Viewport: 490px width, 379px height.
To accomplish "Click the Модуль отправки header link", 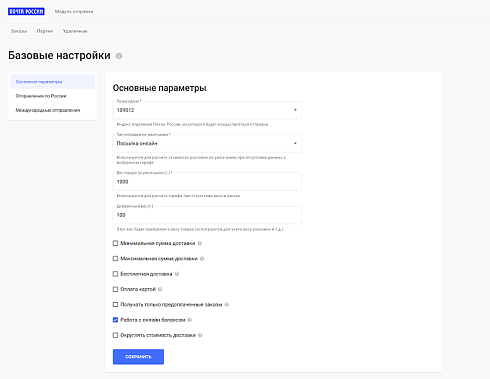I will pyautogui.click(x=74, y=12).
